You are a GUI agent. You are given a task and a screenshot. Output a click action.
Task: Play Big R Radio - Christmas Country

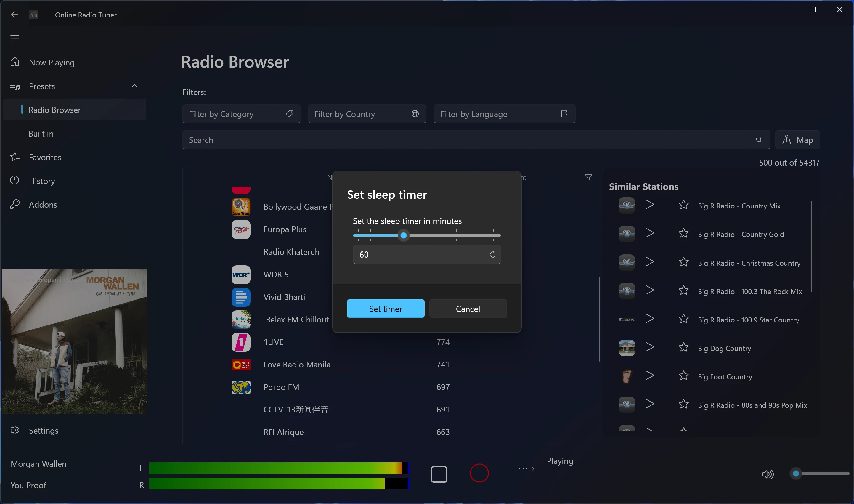pyautogui.click(x=649, y=261)
